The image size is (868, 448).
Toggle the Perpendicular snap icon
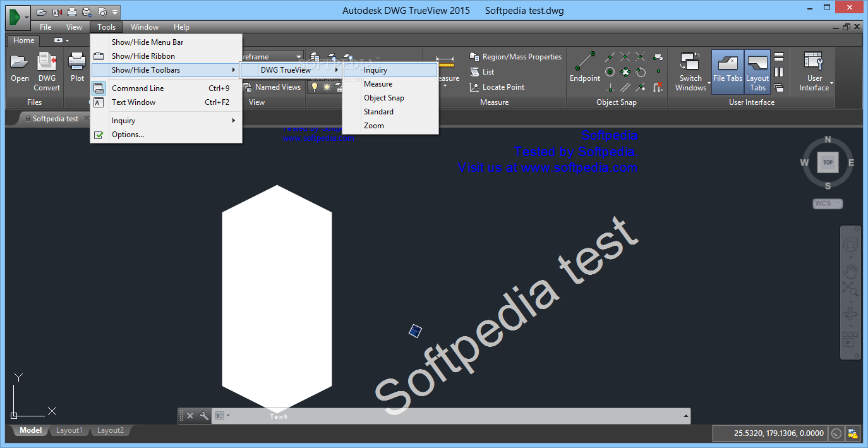[x=610, y=87]
